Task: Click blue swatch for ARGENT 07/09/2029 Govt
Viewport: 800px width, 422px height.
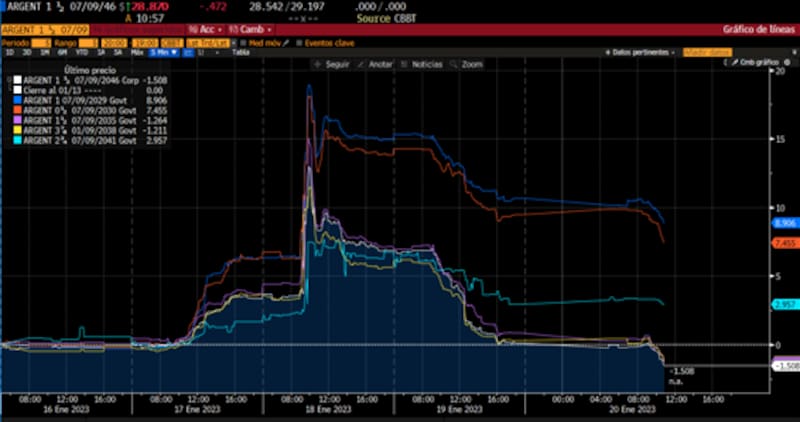Action: pos(19,101)
